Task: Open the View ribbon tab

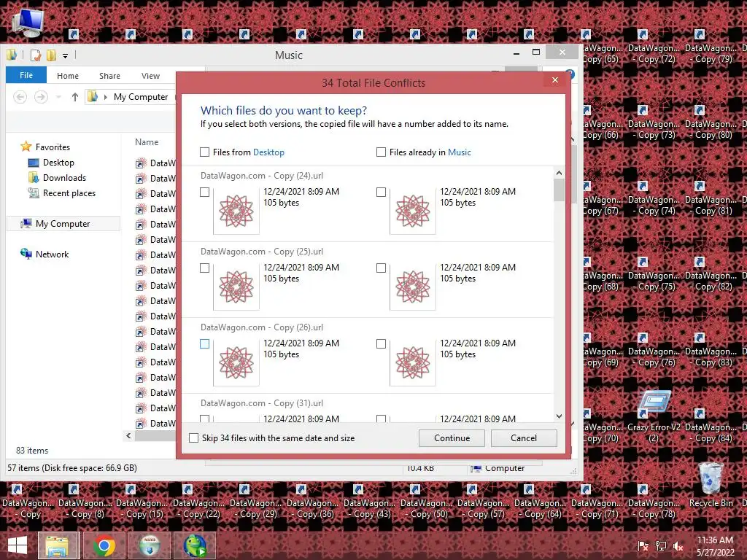Action: coord(150,76)
